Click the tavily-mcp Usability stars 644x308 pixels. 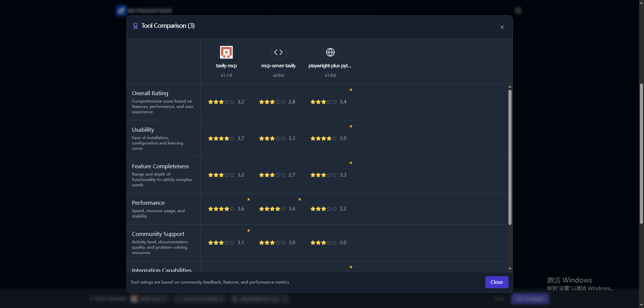click(221, 138)
